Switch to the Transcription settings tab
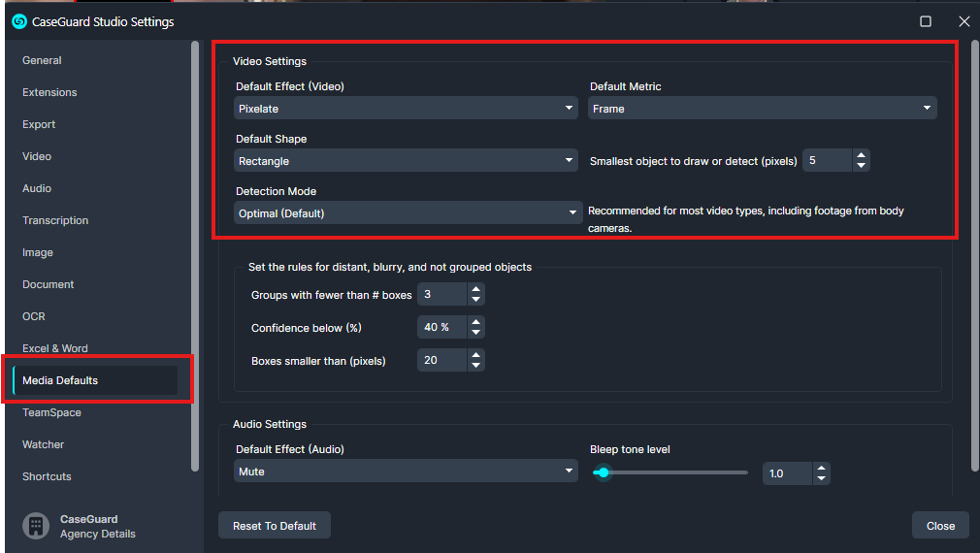The image size is (980, 553). pos(55,220)
